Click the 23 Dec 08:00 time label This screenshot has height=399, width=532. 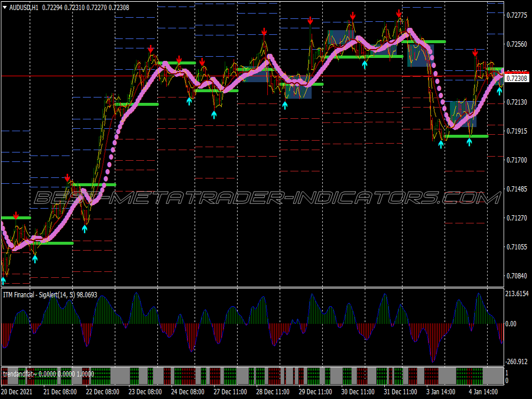145,391
